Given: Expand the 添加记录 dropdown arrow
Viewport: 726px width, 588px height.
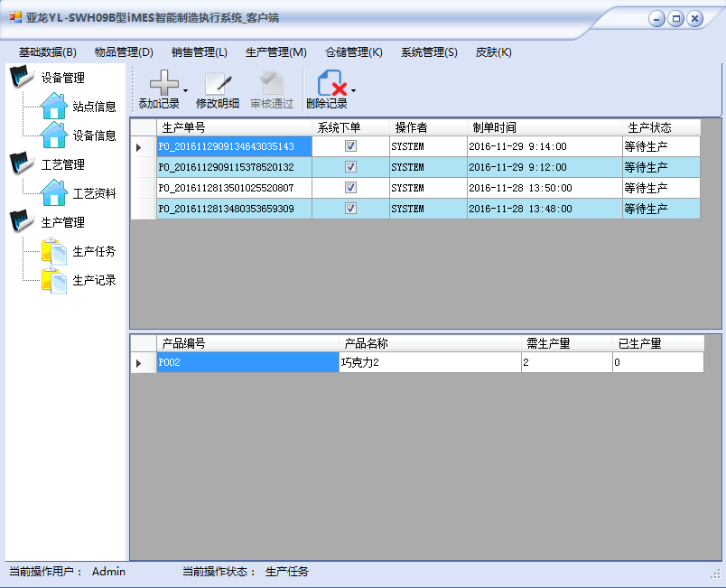Looking at the screenshot, I should (x=186, y=90).
